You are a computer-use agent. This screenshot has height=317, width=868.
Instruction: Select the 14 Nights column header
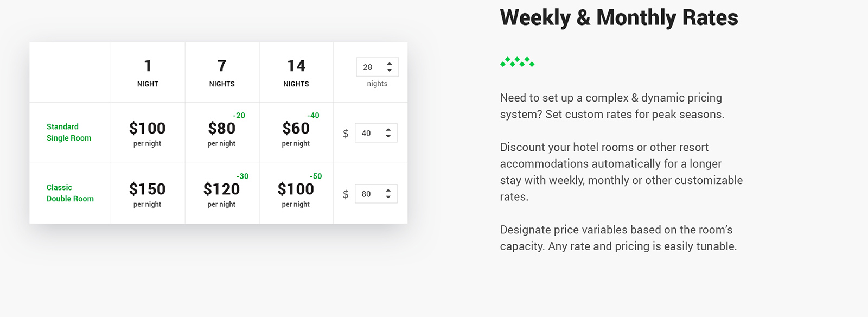tap(296, 72)
